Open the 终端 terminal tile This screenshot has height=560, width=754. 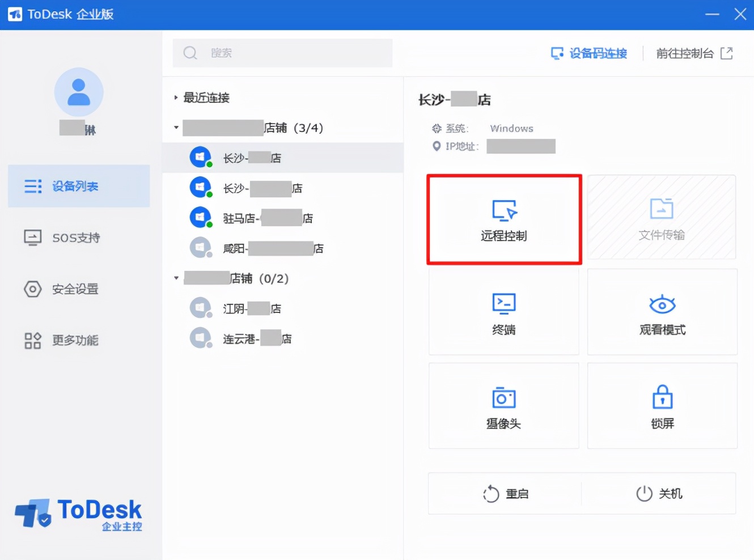[x=504, y=312]
